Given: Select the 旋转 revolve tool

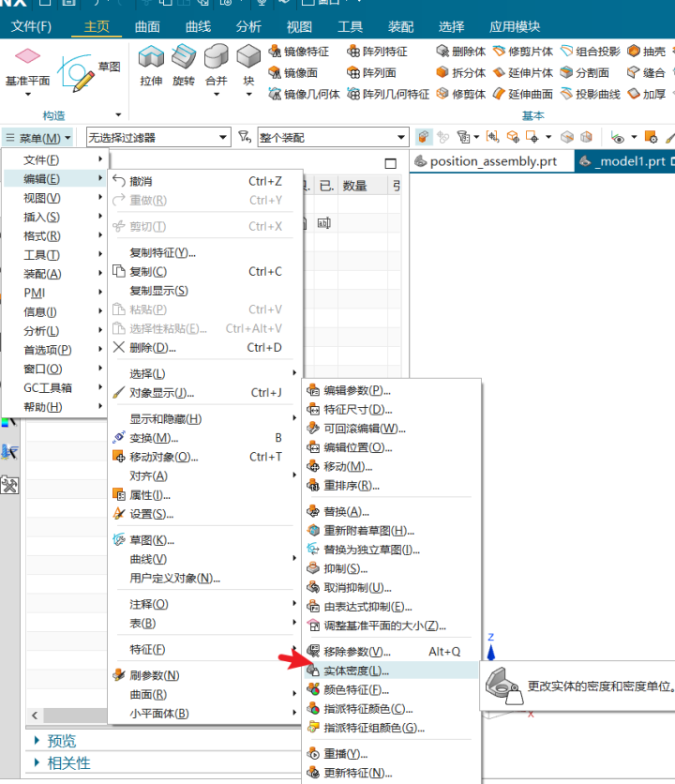Looking at the screenshot, I should [184, 66].
